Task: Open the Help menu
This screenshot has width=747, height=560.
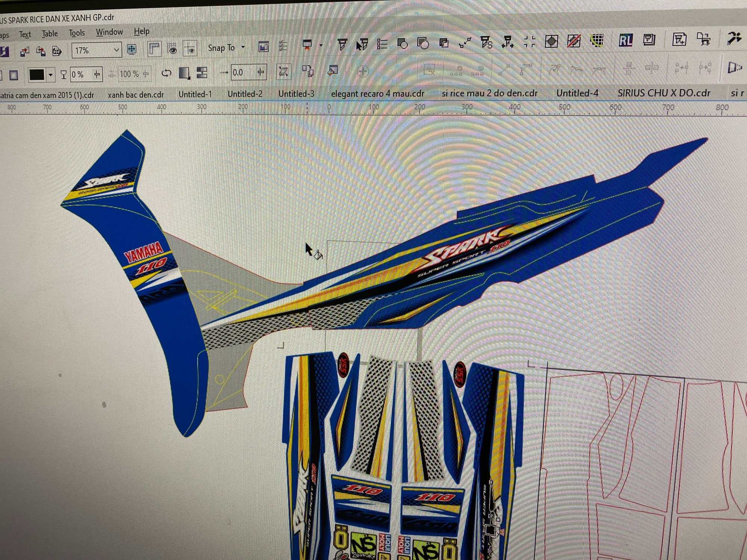Action: [x=142, y=31]
